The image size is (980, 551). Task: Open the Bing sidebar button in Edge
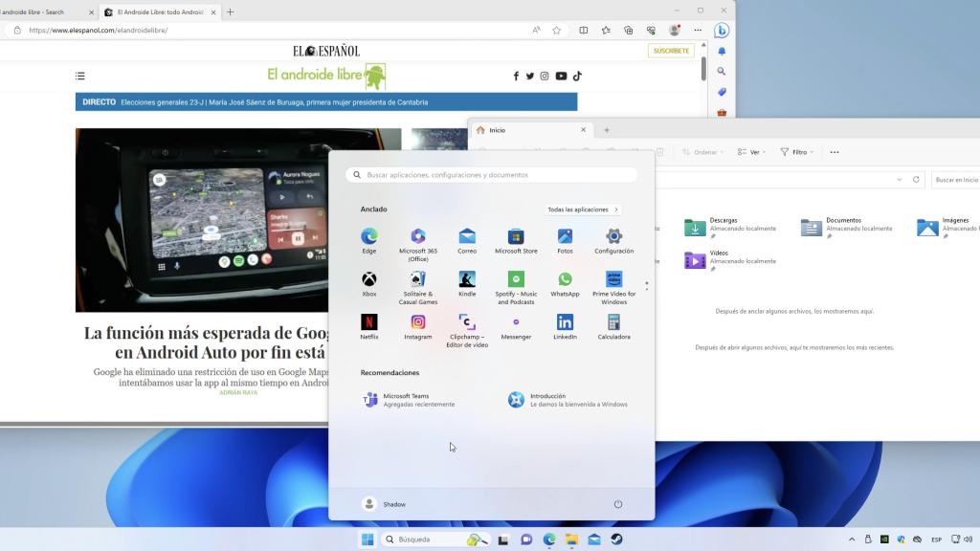pyautogui.click(x=722, y=30)
